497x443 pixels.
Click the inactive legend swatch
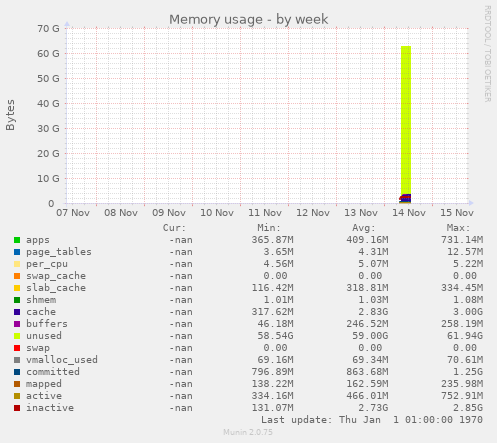point(17,408)
